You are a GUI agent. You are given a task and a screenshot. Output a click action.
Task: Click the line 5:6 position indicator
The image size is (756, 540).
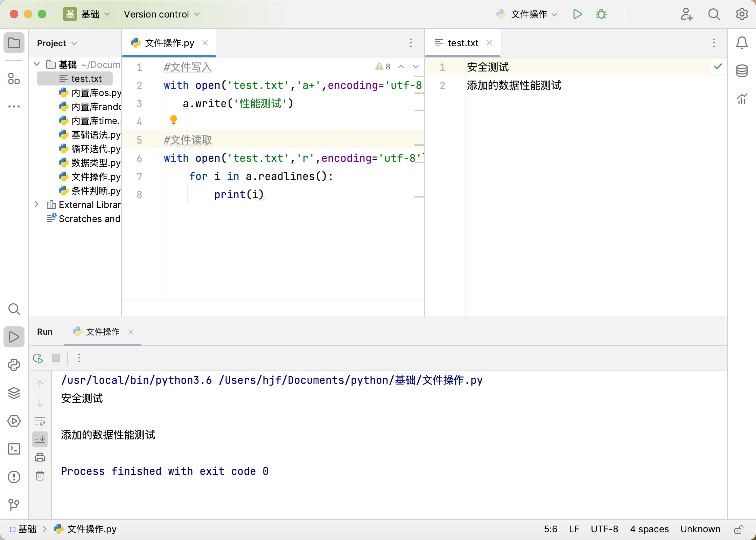click(551, 529)
